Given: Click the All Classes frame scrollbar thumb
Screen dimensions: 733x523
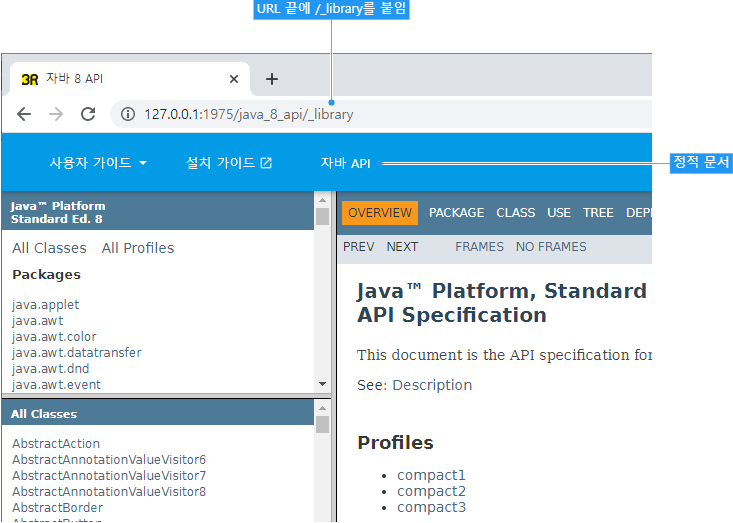Looking at the screenshot, I should pos(322,424).
